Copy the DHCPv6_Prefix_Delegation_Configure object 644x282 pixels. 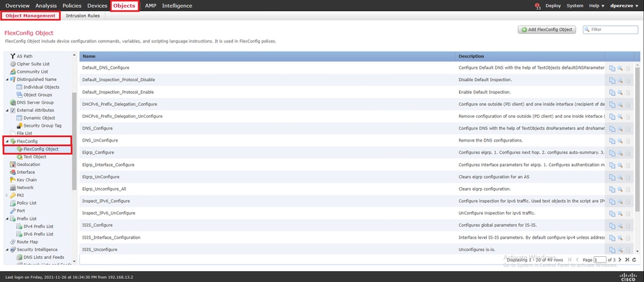pos(612,105)
